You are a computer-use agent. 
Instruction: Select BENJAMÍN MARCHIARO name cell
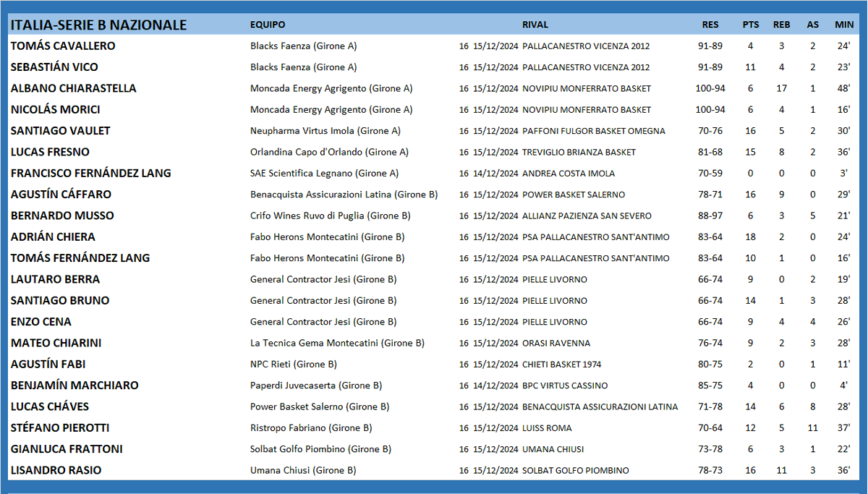pyautogui.click(x=75, y=385)
